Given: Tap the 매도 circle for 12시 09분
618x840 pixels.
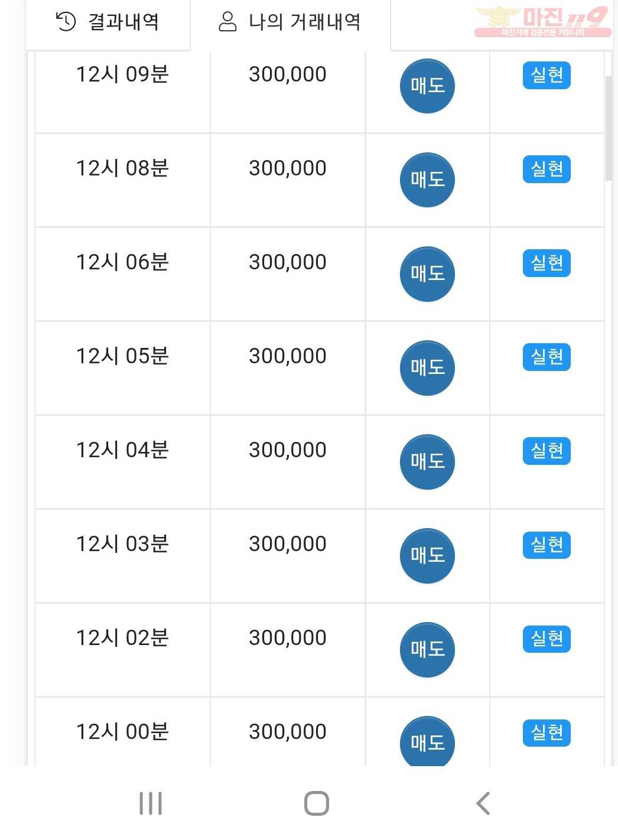Looking at the screenshot, I should pyautogui.click(x=427, y=86).
